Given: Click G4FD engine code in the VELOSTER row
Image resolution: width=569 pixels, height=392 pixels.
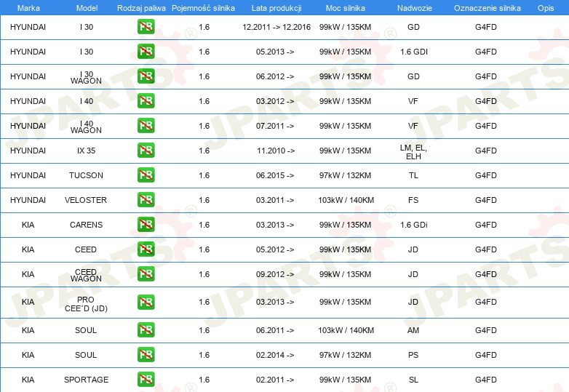Looking at the screenshot, I should point(486,200).
